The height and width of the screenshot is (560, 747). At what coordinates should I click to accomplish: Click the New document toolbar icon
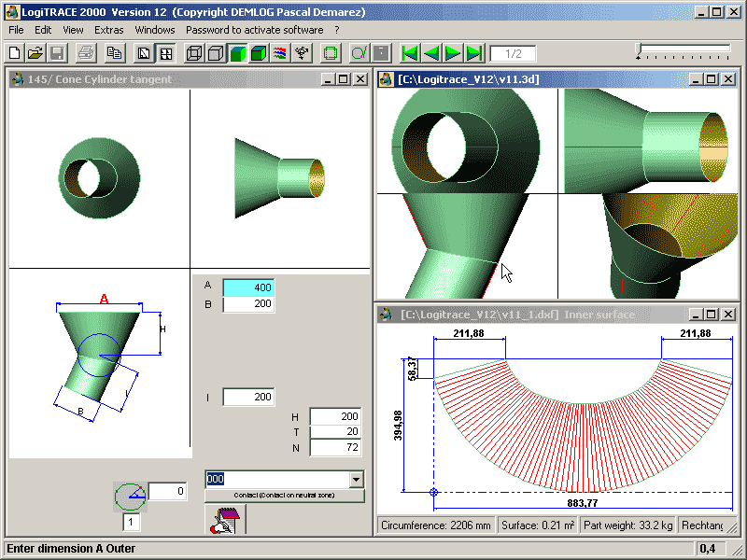tap(14, 53)
